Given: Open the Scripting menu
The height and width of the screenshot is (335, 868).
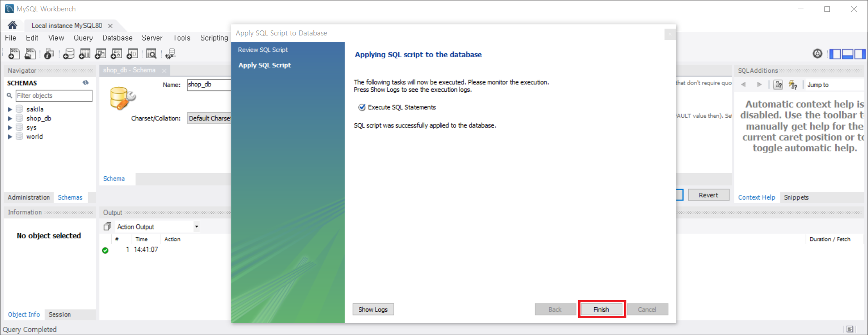Looking at the screenshot, I should 214,38.
